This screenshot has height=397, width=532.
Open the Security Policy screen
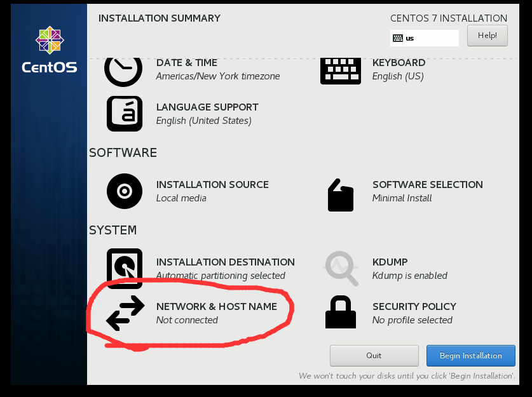click(413, 306)
